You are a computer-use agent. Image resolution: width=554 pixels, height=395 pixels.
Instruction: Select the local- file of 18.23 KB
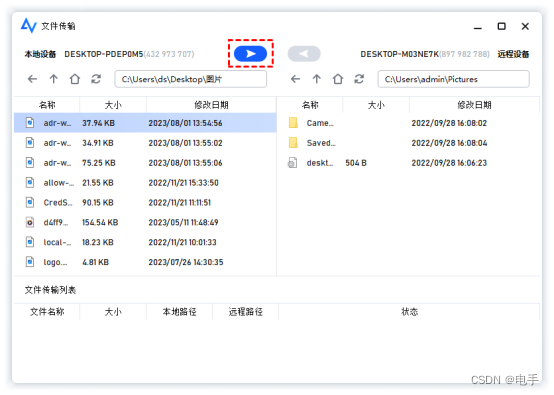pyautogui.click(x=145, y=242)
